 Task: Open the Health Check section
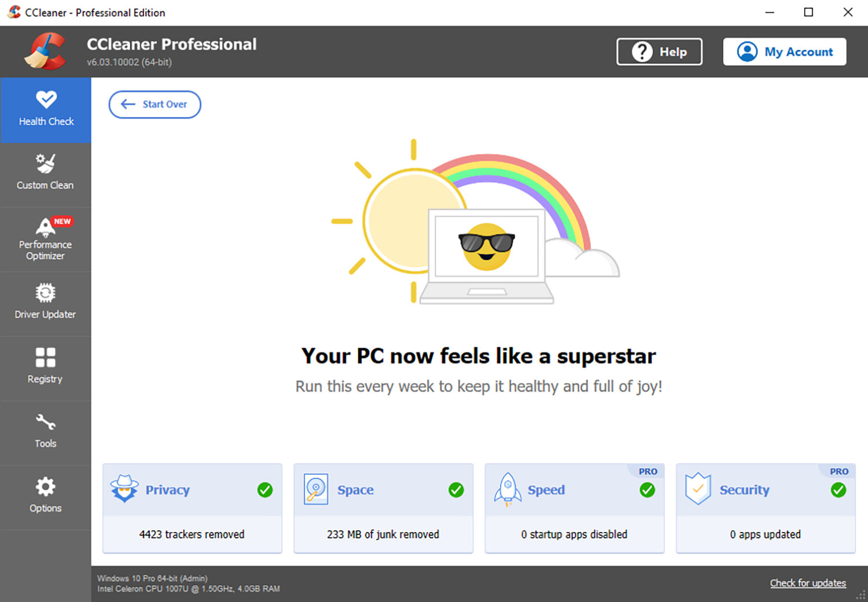(46, 110)
